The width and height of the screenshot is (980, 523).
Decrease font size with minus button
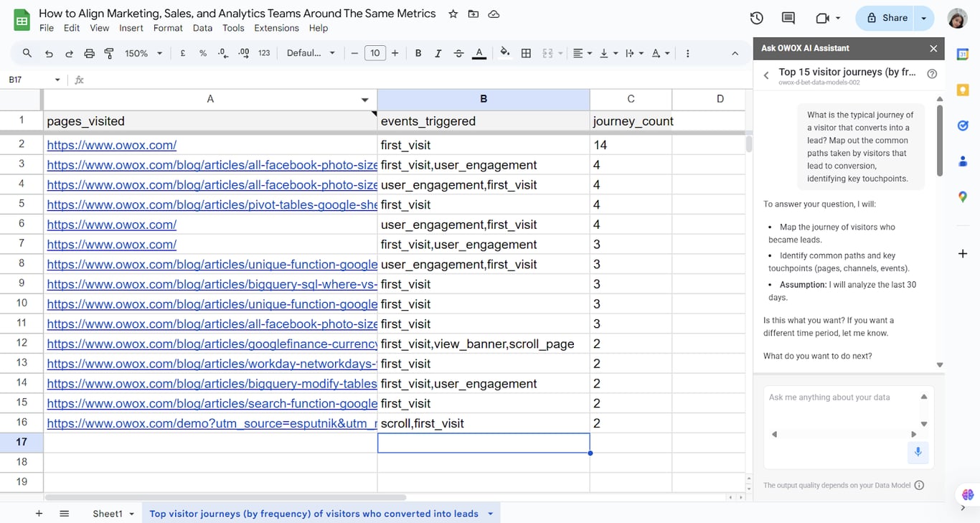(354, 53)
